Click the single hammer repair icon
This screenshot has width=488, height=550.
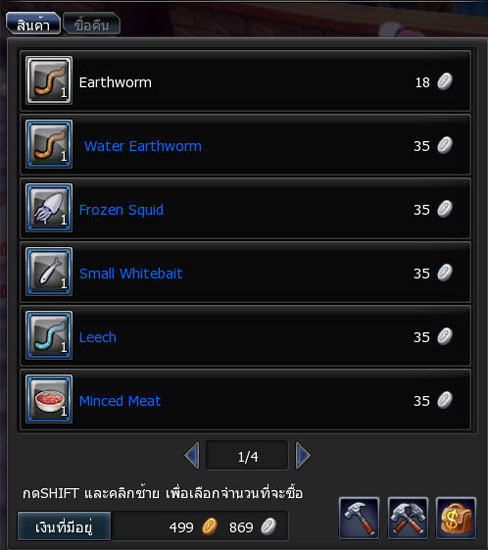(359, 518)
